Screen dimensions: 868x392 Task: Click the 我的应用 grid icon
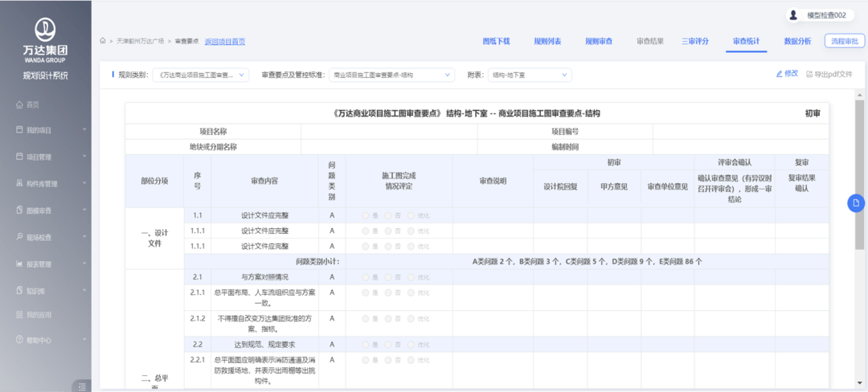click(19, 315)
